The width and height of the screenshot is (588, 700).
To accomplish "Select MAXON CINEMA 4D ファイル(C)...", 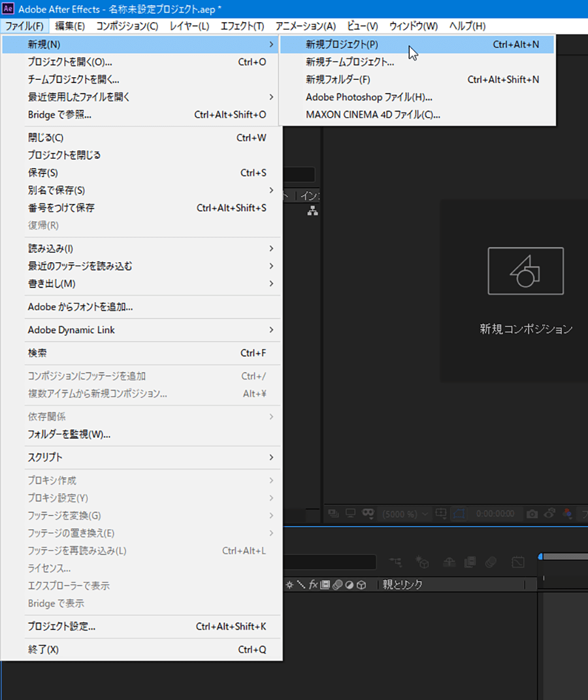I will point(417,115).
